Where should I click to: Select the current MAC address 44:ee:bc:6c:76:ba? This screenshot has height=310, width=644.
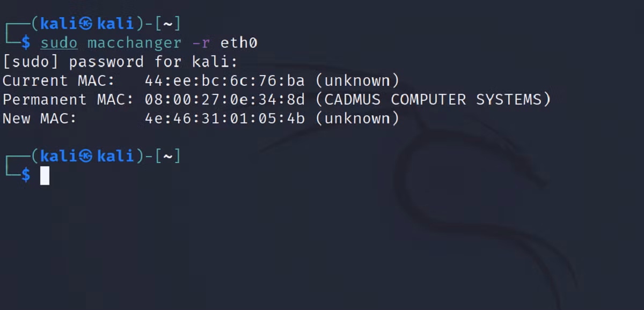point(224,81)
